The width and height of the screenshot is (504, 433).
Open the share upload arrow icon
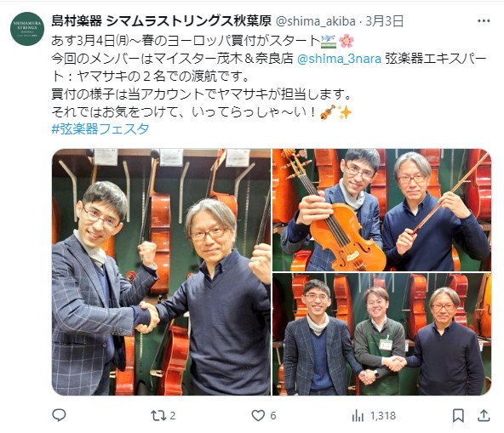[484, 415]
